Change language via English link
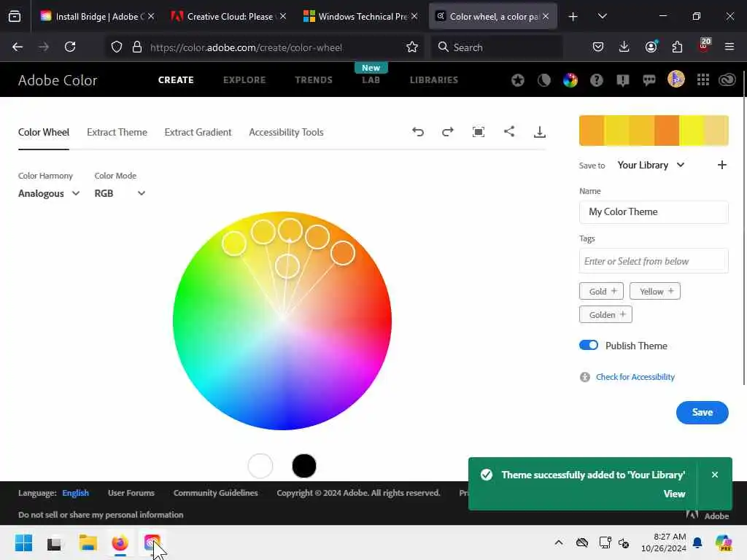Viewport: 747px width, 560px height. [x=75, y=493]
